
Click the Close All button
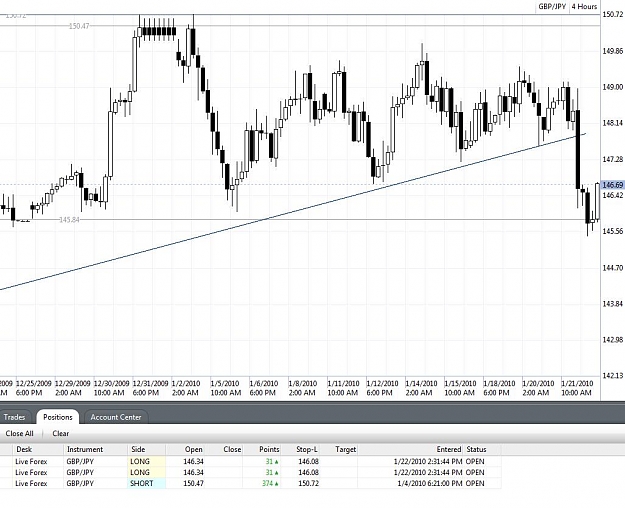(20, 433)
